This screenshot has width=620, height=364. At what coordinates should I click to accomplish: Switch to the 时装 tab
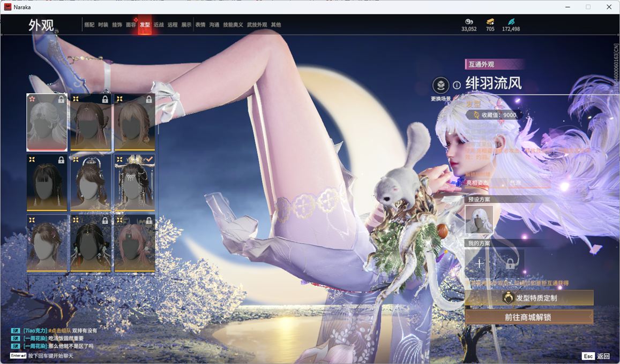pyautogui.click(x=103, y=25)
